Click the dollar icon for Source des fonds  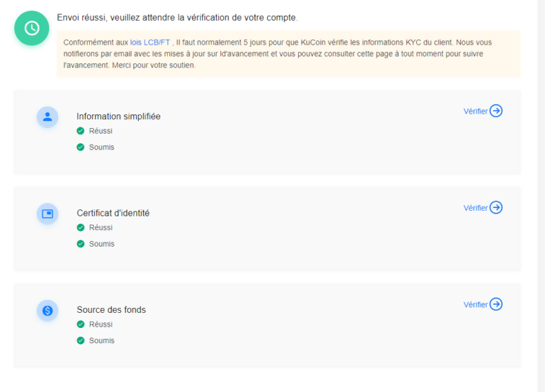click(48, 311)
